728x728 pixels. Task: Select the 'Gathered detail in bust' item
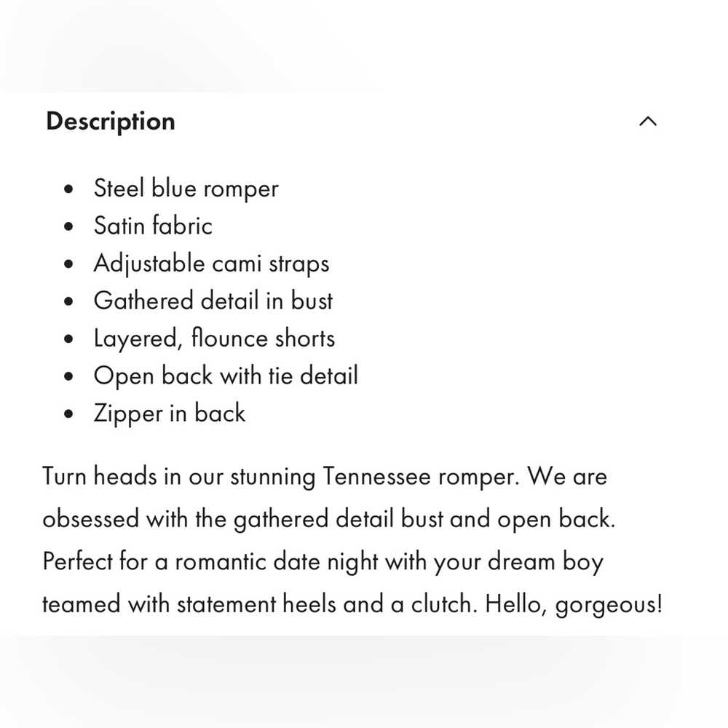213,301
